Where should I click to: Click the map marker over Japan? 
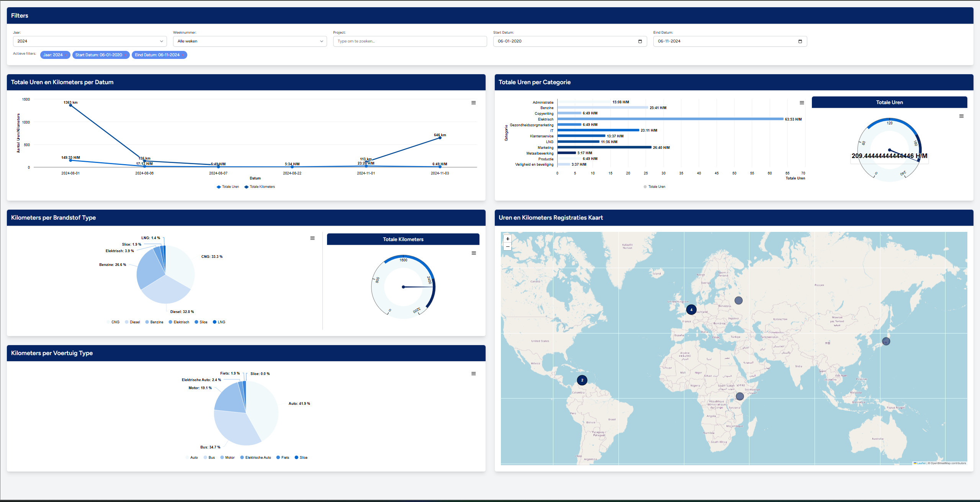click(886, 341)
